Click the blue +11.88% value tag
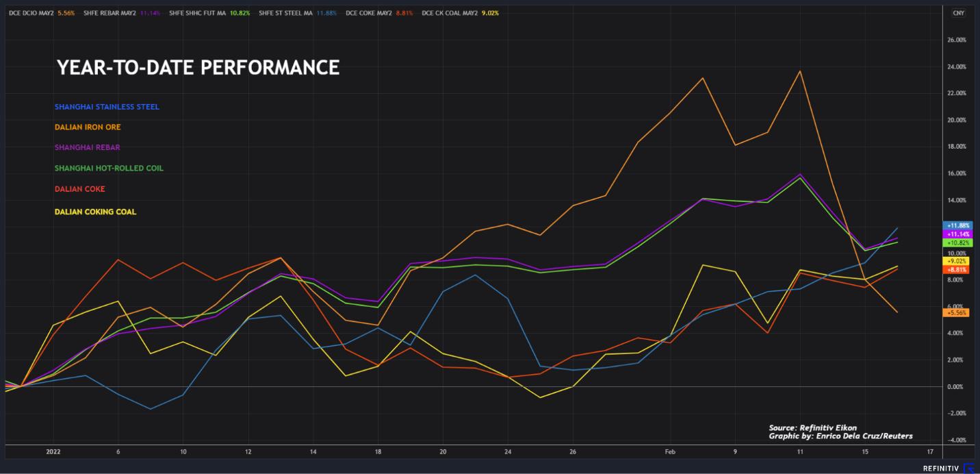 coord(957,225)
